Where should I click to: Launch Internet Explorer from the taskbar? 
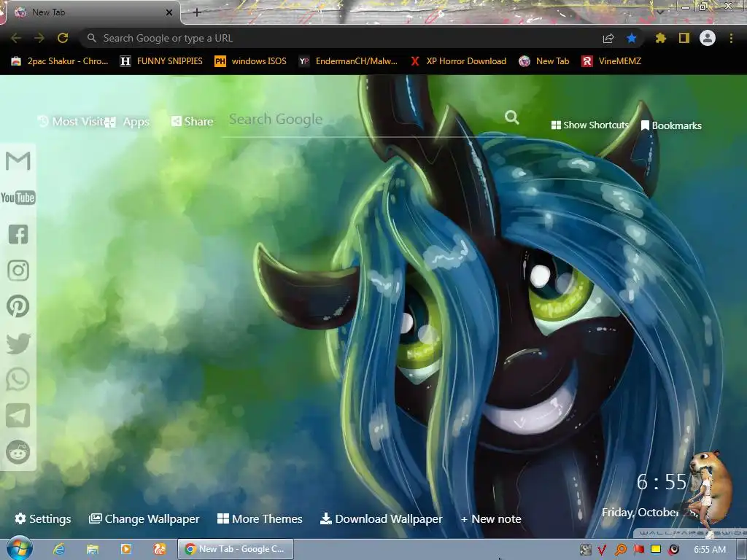click(59, 549)
